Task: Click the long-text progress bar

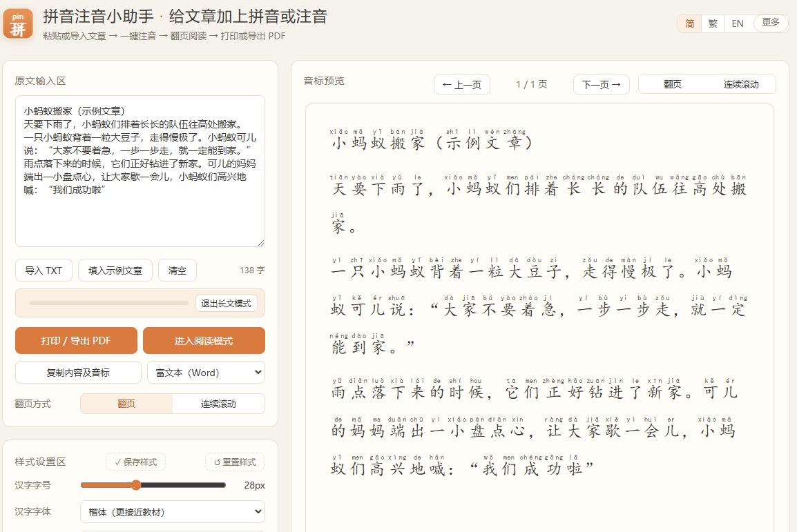Action: click(108, 303)
